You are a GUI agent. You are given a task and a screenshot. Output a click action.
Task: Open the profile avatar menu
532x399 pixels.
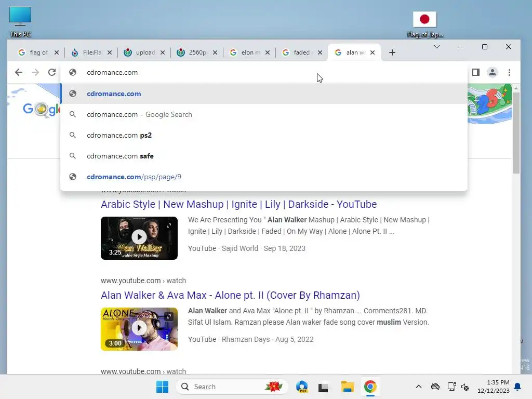point(493,72)
